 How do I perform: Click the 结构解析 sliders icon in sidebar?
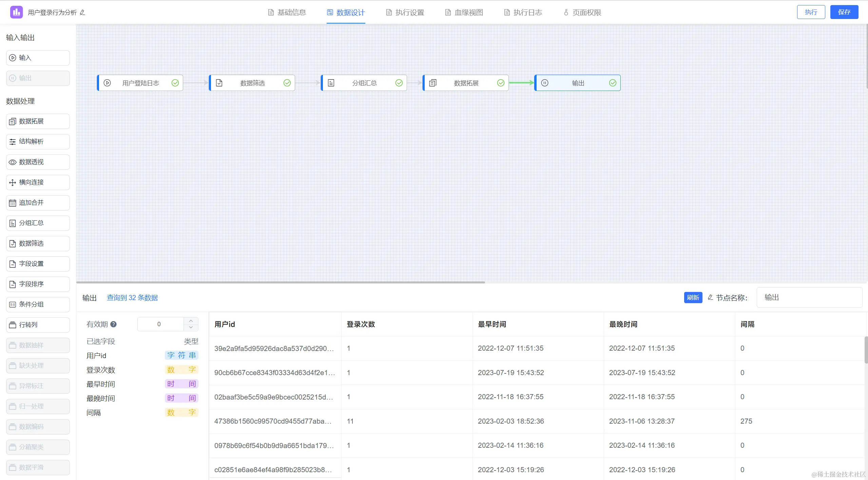13,142
